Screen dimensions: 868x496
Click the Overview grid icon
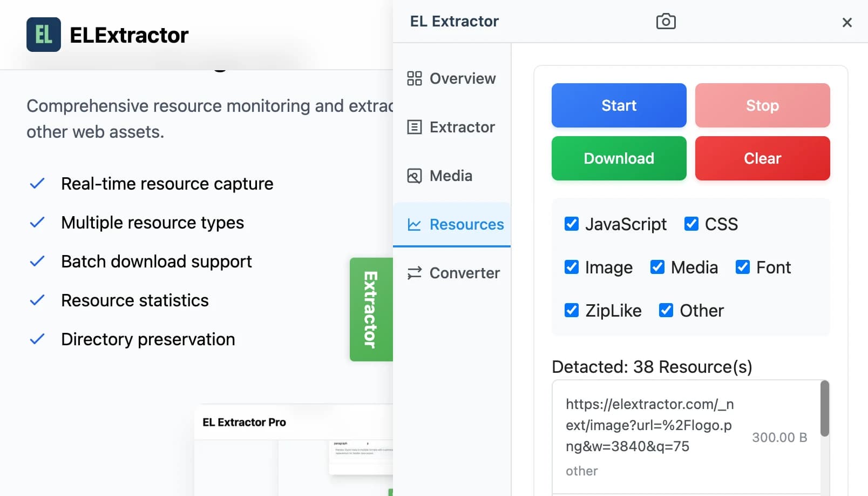coord(414,78)
